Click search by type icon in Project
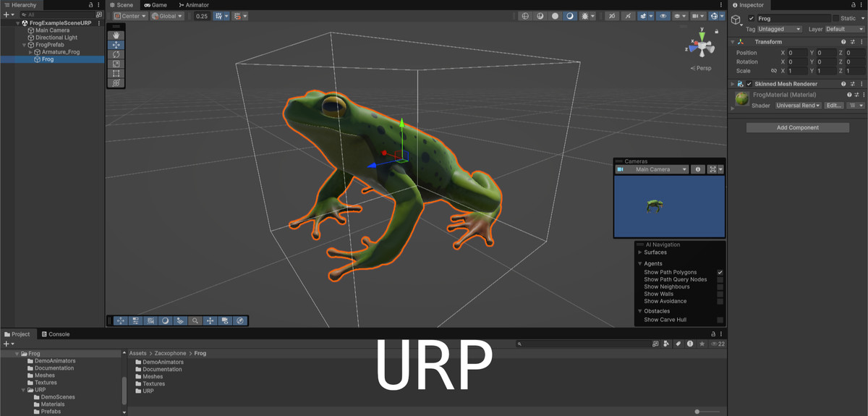868x416 pixels. click(x=665, y=344)
